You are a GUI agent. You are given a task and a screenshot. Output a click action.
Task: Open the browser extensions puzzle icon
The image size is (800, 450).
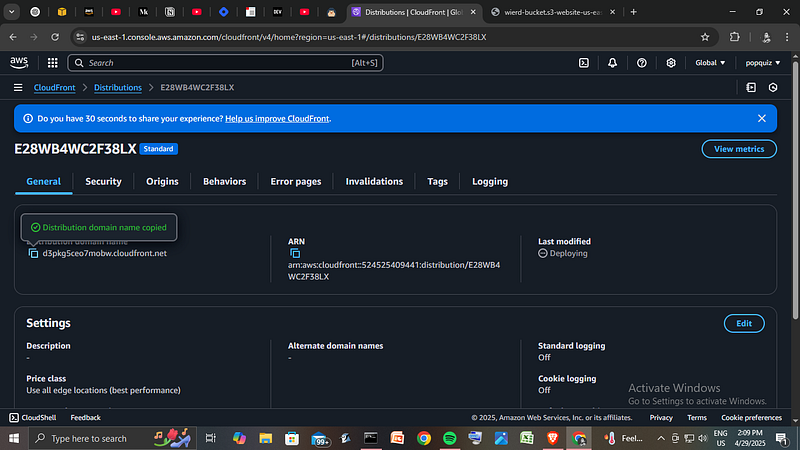coord(735,37)
